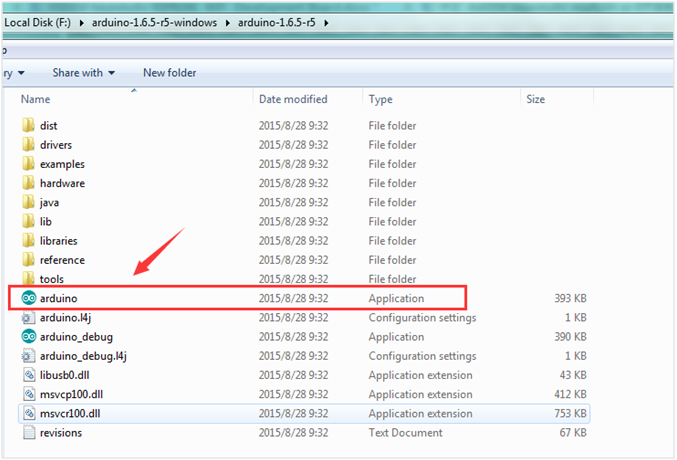Sort files by Name column
This screenshot has width=677, height=460.
(35, 99)
